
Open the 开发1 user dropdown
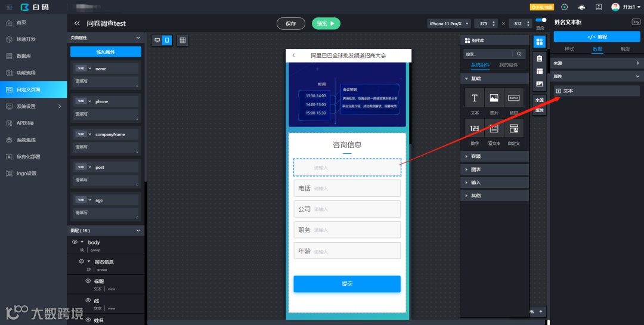(x=626, y=7)
